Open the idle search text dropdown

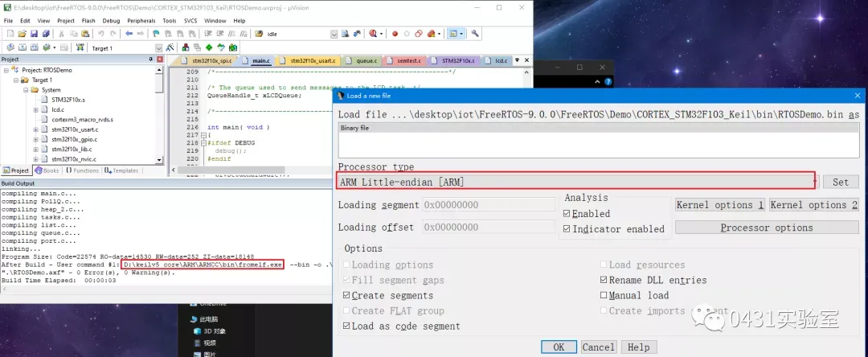coord(334,34)
